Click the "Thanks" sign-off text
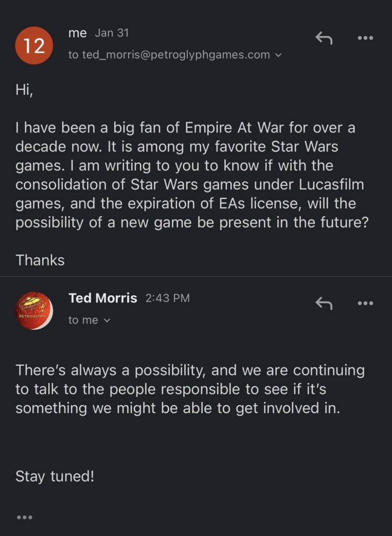This screenshot has height=536, width=392. pos(40,260)
